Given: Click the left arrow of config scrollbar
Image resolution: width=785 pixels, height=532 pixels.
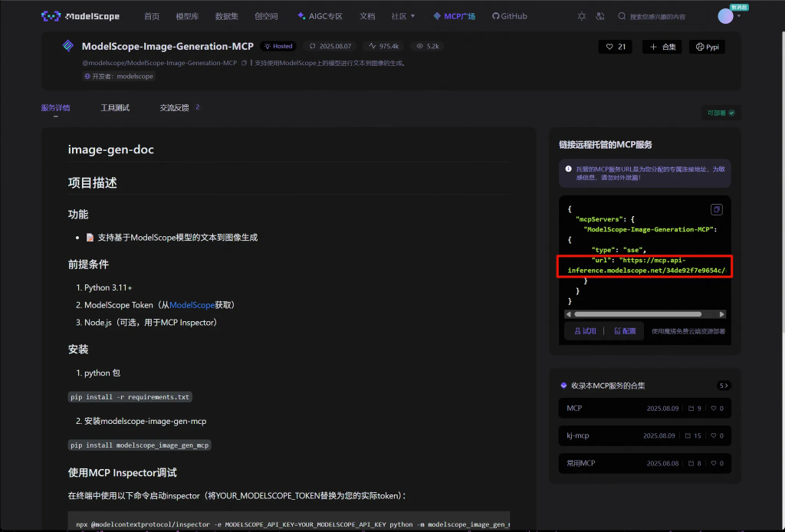Looking at the screenshot, I should (568, 314).
